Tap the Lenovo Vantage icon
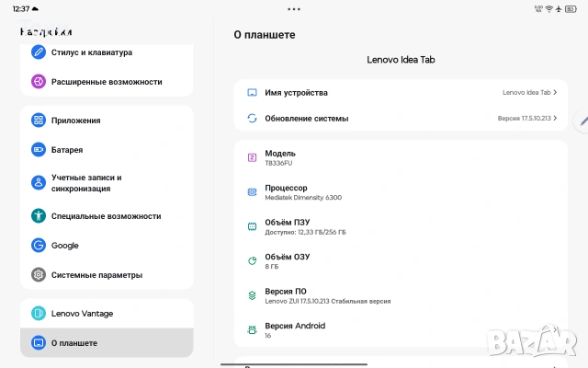The image size is (588, 368). coord(39,313)
